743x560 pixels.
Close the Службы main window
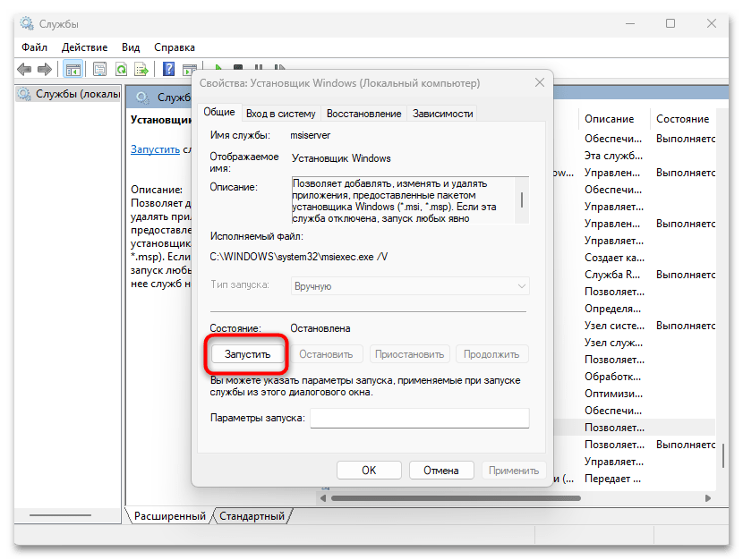tap(712, 23)
